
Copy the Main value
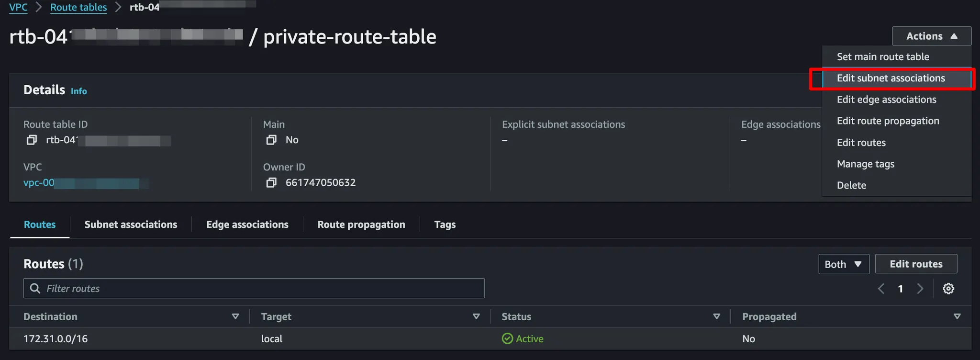coord(271,140)
